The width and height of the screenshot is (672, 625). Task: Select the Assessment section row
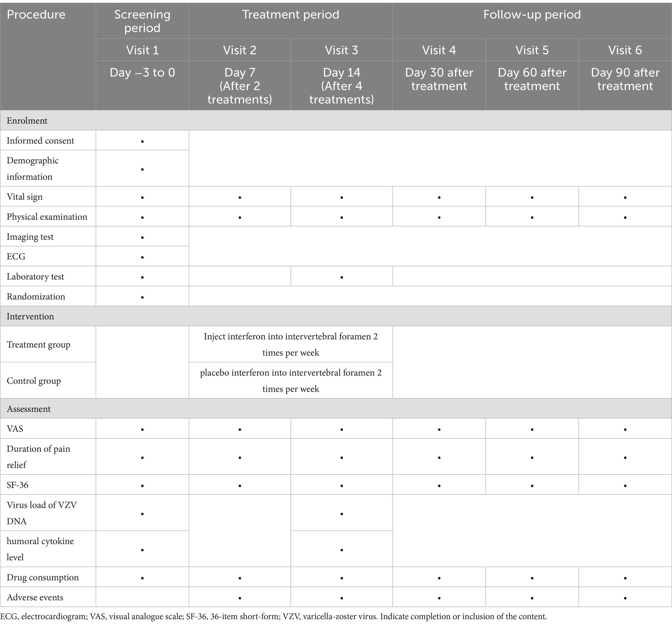tap(336, 408)
